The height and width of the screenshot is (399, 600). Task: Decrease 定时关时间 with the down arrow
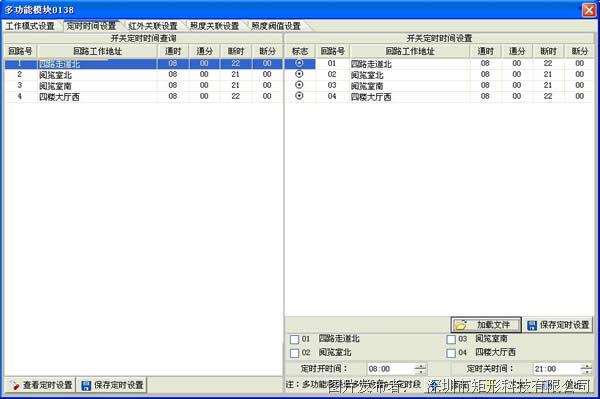pos(586,372)
